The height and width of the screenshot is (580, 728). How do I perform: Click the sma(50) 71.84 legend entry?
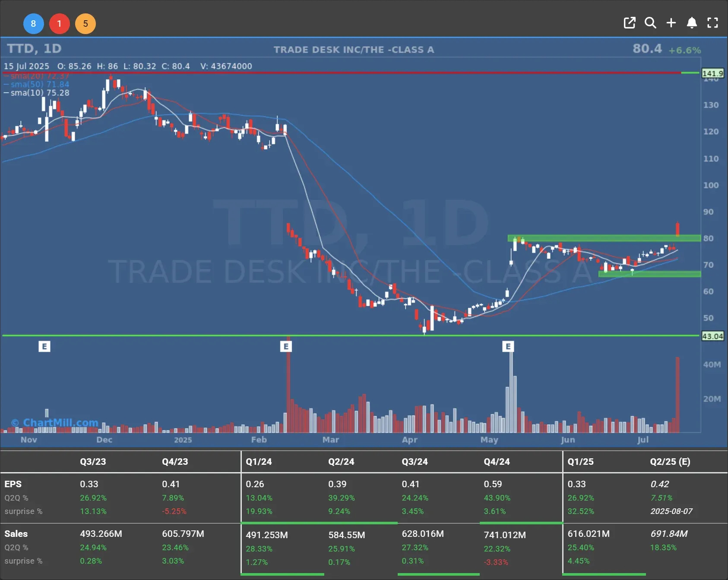pyautogui.click(x=36, y=84)
